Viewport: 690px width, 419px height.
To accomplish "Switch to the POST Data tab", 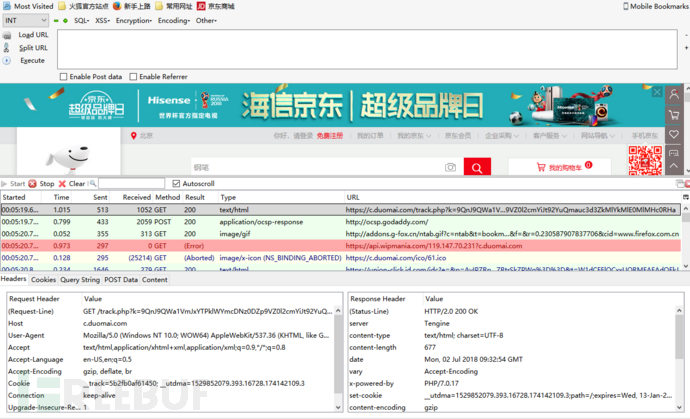I will click(x=121, y=279).
